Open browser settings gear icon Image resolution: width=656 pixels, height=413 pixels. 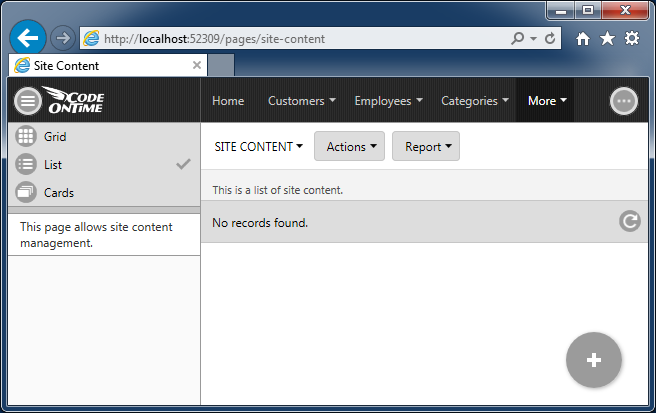click(x=631, y=38)
